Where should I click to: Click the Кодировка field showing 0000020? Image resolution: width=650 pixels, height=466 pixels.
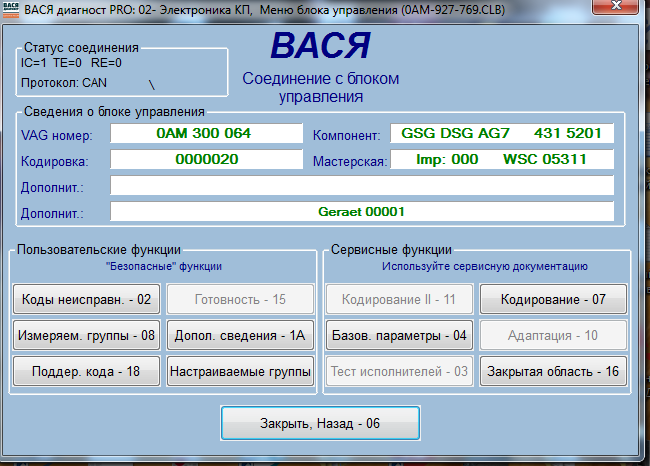coord(206,159)
